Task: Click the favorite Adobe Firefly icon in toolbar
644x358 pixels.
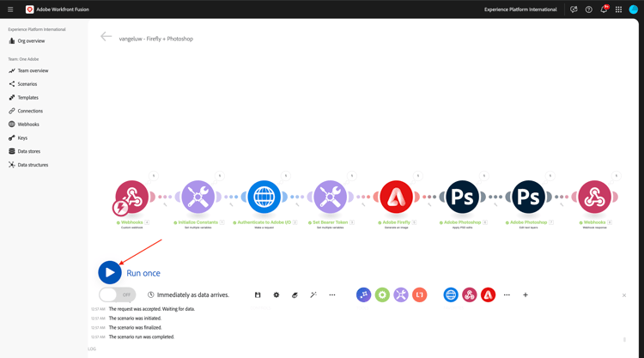Action: [x=489, y=294]
